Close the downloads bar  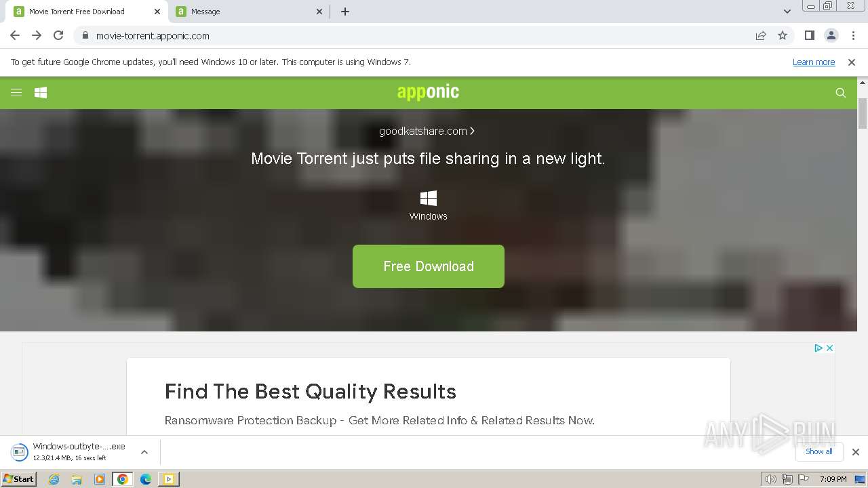pyautogui.click(x=856, y=452)
